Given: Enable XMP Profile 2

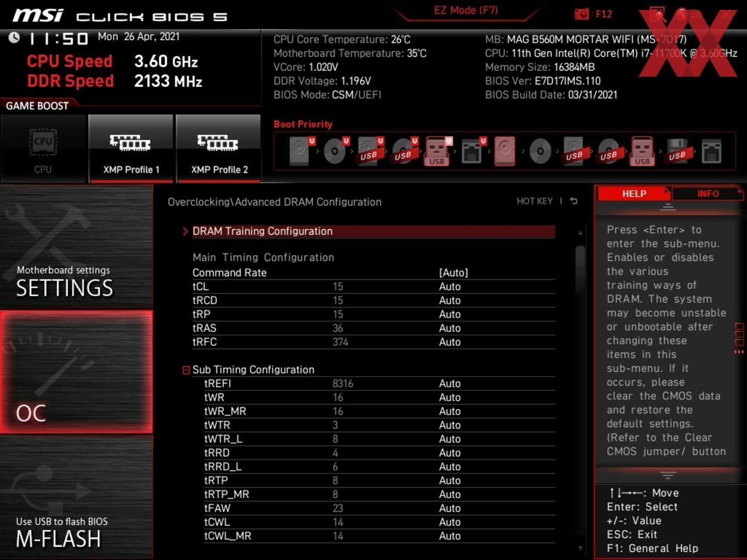Looking at the screenshot, I should 219,148.
